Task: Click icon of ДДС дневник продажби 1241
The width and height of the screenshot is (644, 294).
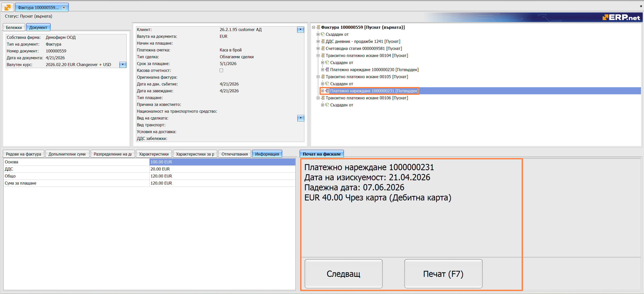Action: pyautogui.click(x=323, y=41)
